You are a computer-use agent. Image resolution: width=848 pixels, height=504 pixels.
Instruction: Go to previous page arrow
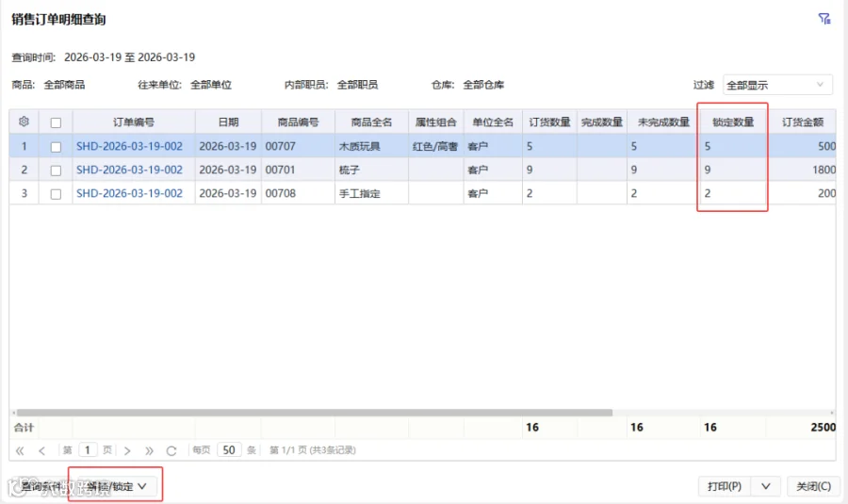pos(41,450)
